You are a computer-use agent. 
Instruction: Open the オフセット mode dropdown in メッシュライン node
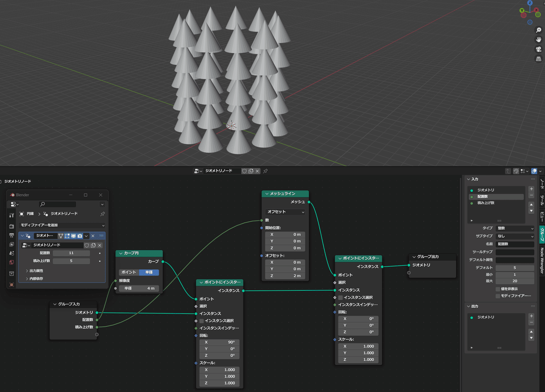point(285,212)
